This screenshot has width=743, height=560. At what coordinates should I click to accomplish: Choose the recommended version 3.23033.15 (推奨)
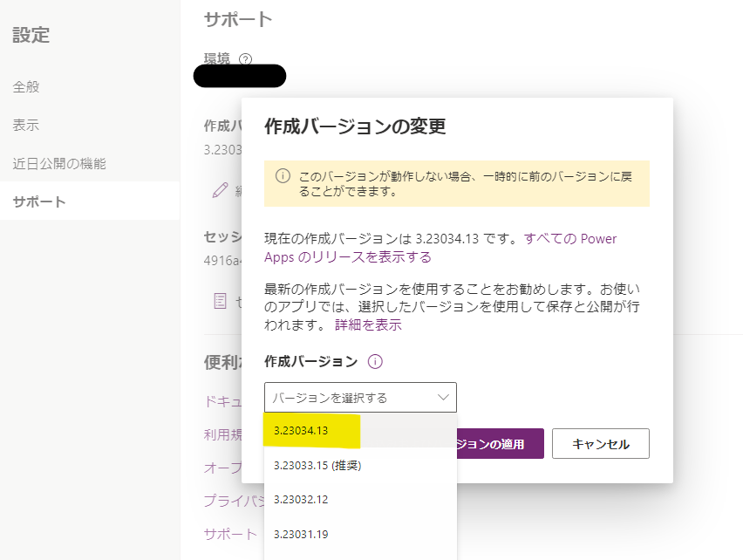point(317,465)
